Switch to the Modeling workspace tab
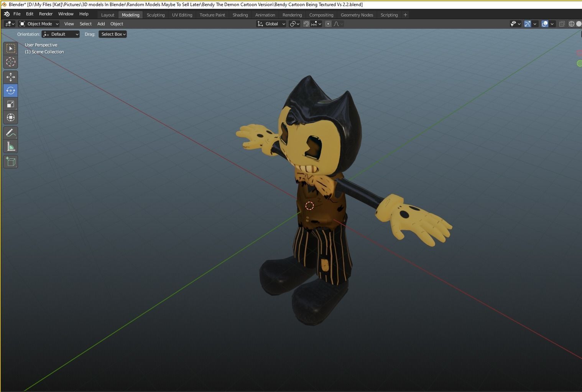Image resolution: width=582 pixels, height=392 pixels. click(x=130, y=15)
